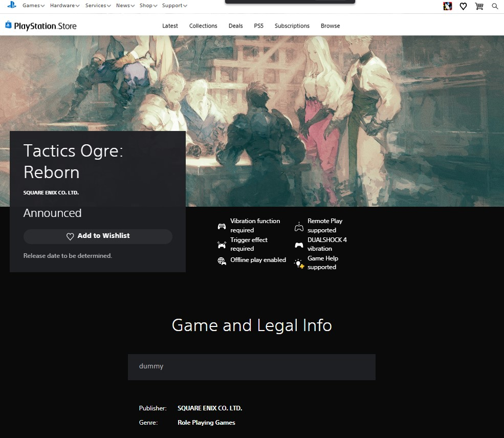Click the PlayStation logo icon top left
This screenshot has width=504, height=438.
[x=11, y=6]
